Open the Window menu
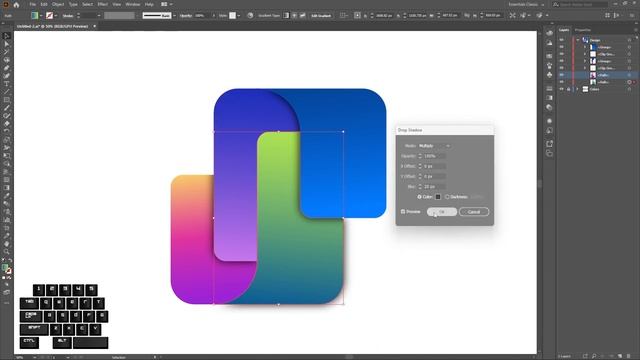The image size is (640, 360). 133,4
